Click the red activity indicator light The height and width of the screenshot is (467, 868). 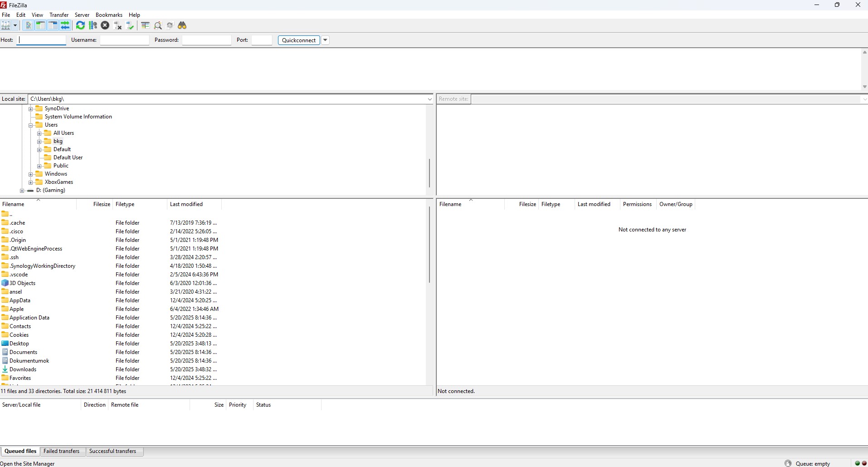click(x=864, y=463)
